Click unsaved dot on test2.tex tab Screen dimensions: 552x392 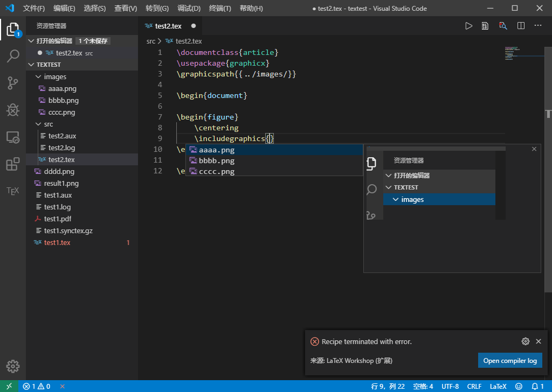point(194,26)
